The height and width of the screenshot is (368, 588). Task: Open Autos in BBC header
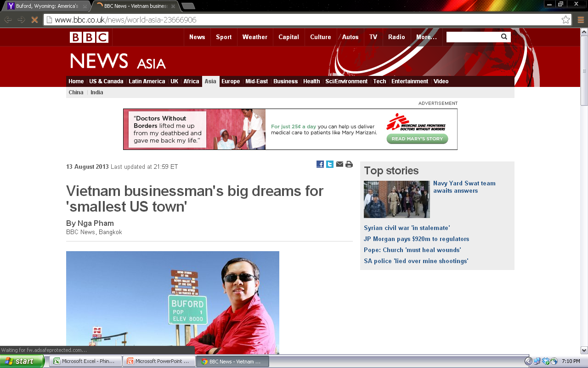click(x=351, y=37)
